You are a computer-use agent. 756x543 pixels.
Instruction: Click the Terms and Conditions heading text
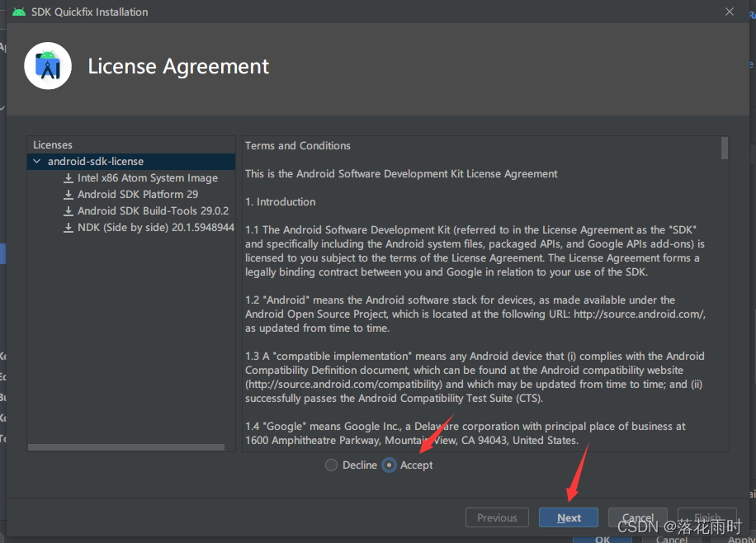(x=298, y=145)
